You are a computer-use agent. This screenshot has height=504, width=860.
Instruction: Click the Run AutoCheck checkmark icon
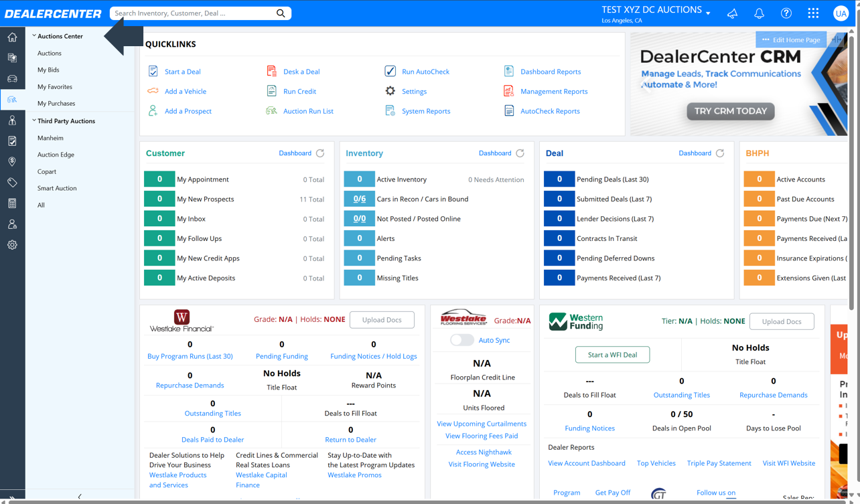pyautogui.click(x=390, y=72)
